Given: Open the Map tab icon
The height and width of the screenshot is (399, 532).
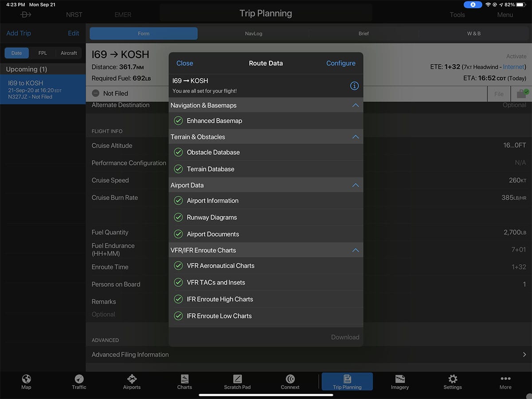Looking at the screenshot, I should pyautogui.click(x=26, y=379).
